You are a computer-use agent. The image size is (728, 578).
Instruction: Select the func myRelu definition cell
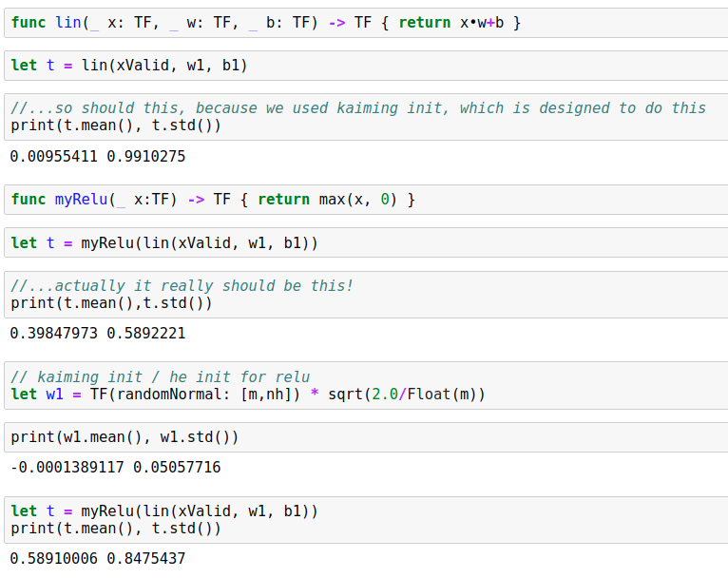[366, 200]
